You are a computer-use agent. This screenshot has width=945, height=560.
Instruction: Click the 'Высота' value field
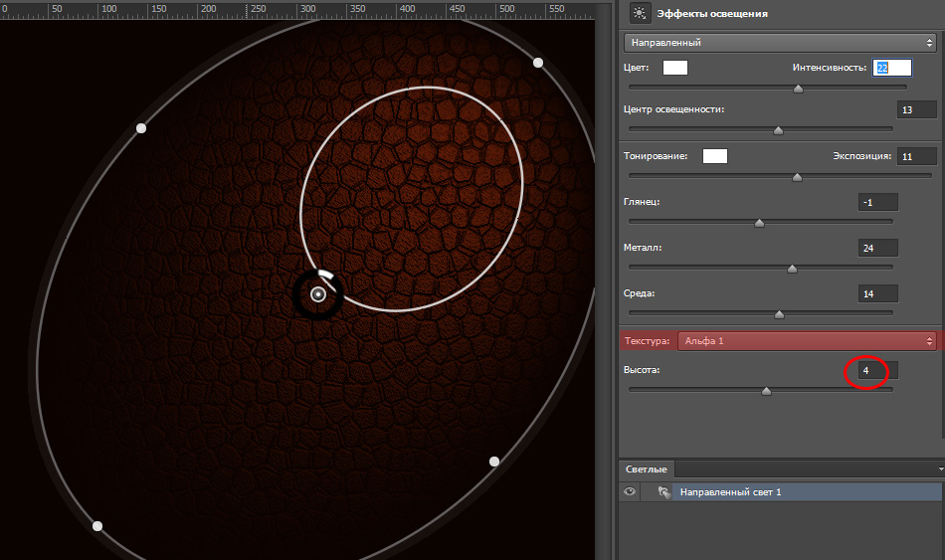878,370
